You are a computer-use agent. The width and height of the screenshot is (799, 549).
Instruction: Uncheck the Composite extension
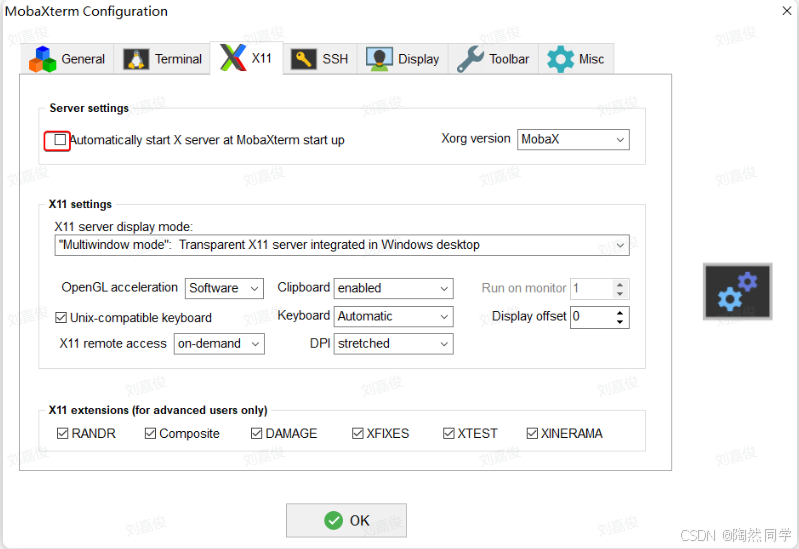(x=150, y=433)
